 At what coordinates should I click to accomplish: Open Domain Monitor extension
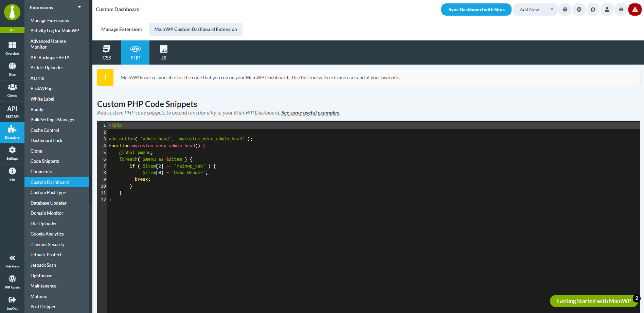[47, 213]
